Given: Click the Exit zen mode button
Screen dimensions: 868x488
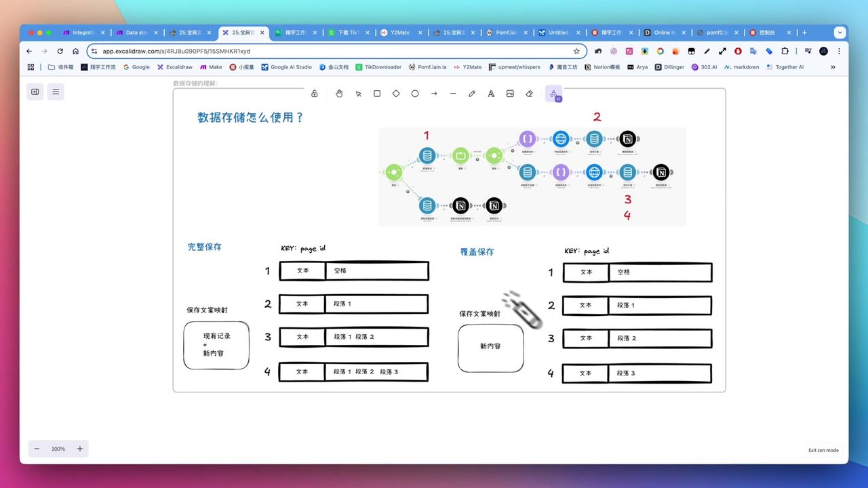Looking at the screenshot, I should click(823, 449).
